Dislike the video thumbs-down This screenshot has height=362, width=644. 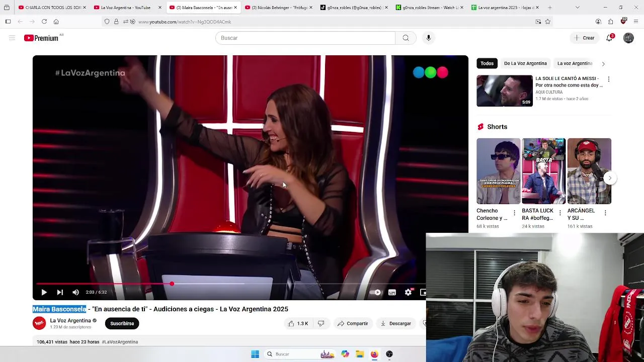tap(321, 323)
